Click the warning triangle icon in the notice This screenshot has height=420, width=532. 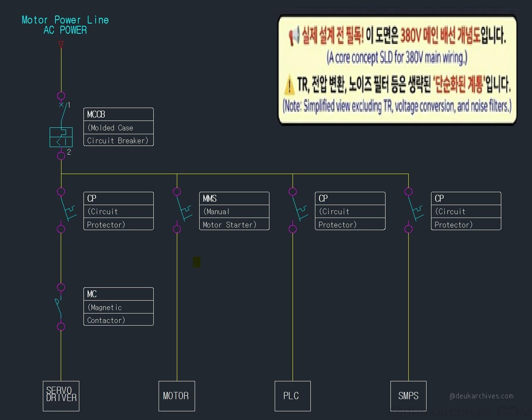coord(289,85)
